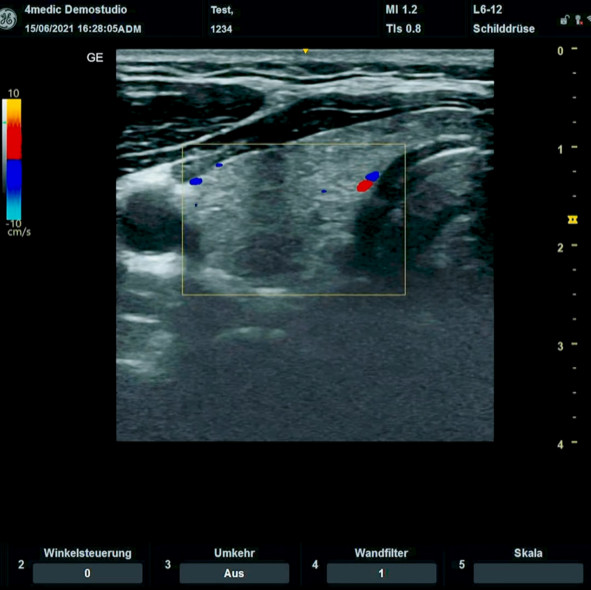Click the red Doppler flow spot

(x=364, y=186)
